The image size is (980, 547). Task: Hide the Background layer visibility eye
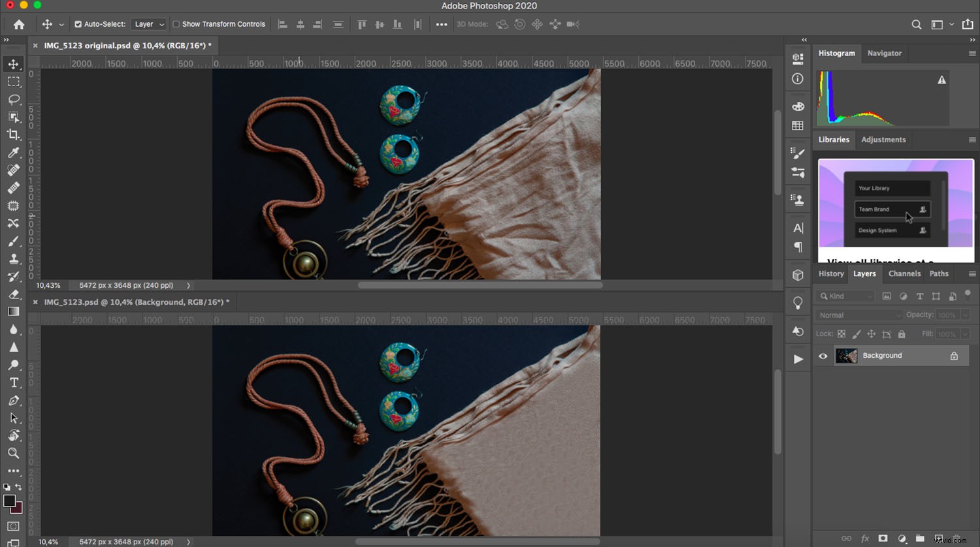[x=823, y=355]
